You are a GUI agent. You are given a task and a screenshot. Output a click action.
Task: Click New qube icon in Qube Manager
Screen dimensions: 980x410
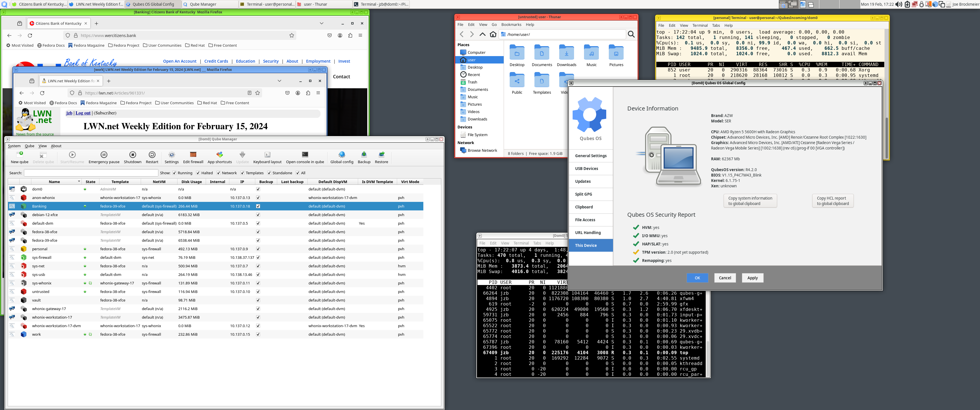pos(19,154)
